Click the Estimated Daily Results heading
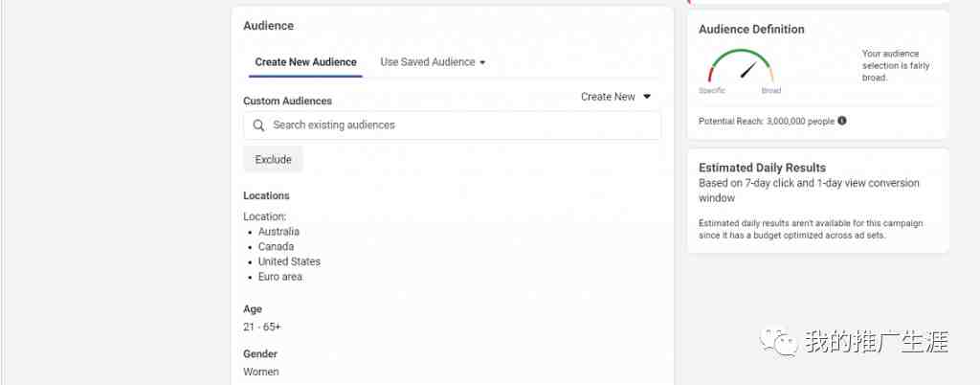The height and width of the screenshot is (385, 980). click(x=762, y=168)
